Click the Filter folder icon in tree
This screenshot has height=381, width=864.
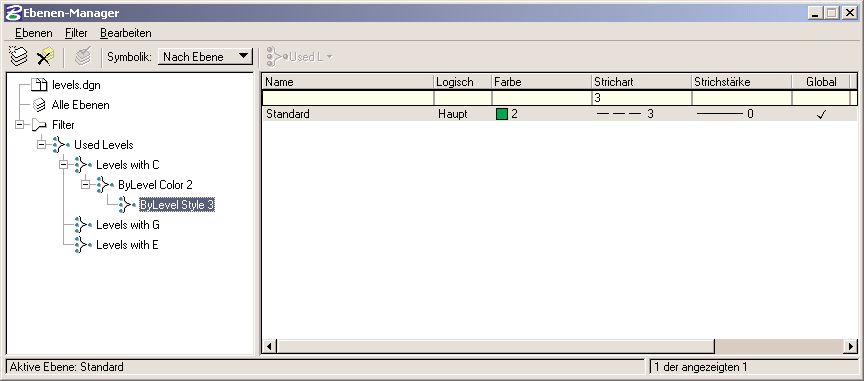click(39, 125)
